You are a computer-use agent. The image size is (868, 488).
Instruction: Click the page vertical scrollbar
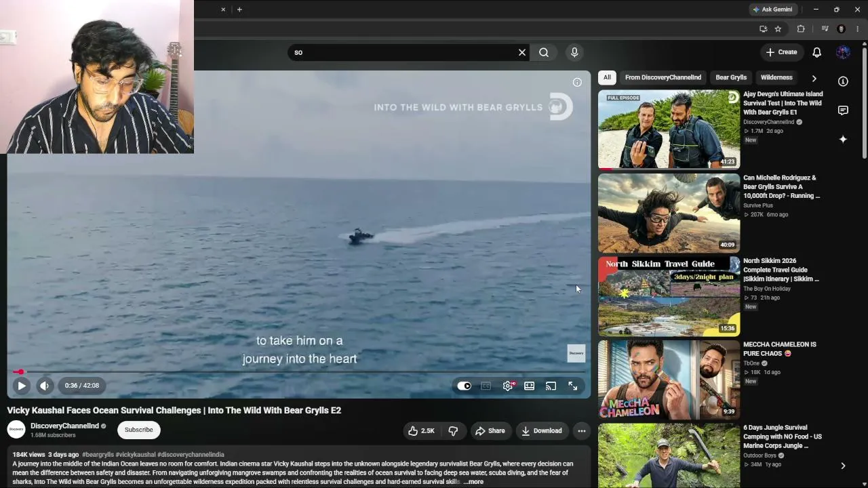(864, 102)
